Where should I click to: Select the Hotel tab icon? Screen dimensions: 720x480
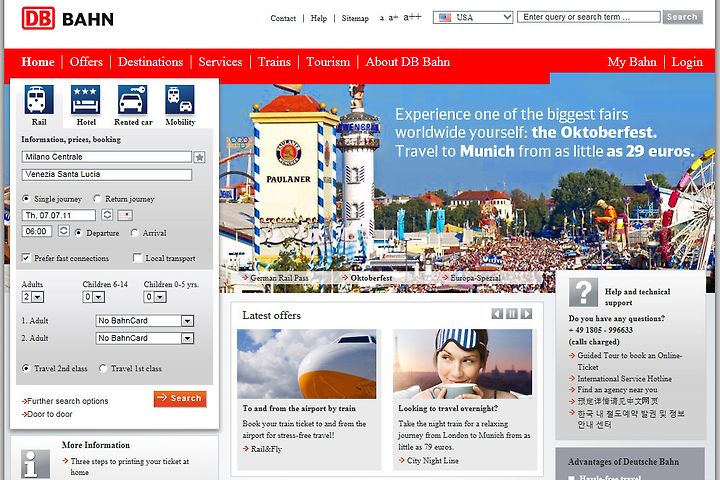tap(86, 99)
